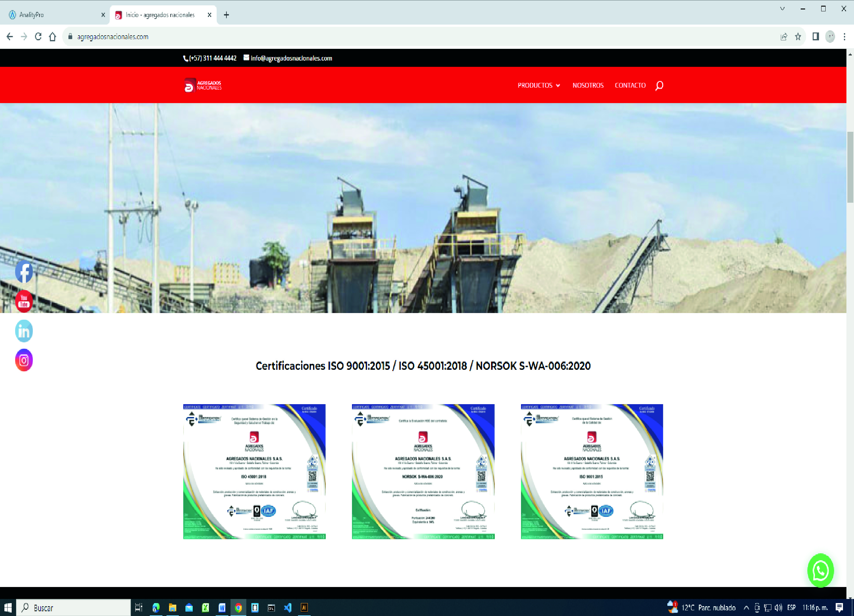Click the CONTACTO navigation link

630,85
